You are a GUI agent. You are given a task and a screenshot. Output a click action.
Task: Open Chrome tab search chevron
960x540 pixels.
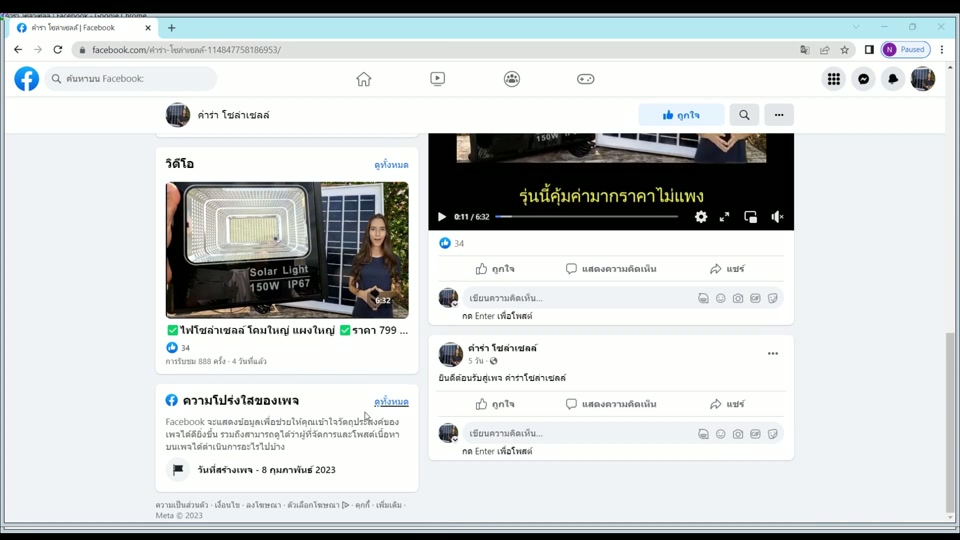click(856, 27)
